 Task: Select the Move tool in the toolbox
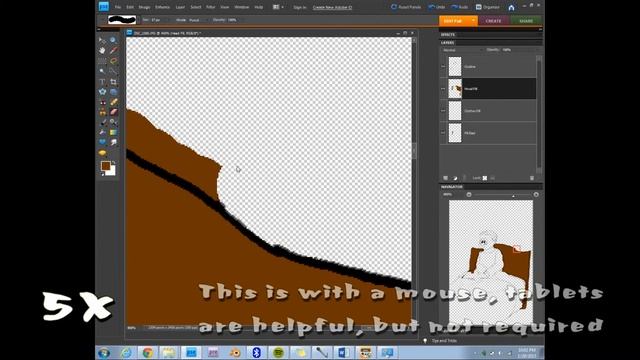[x=102, y=40]
